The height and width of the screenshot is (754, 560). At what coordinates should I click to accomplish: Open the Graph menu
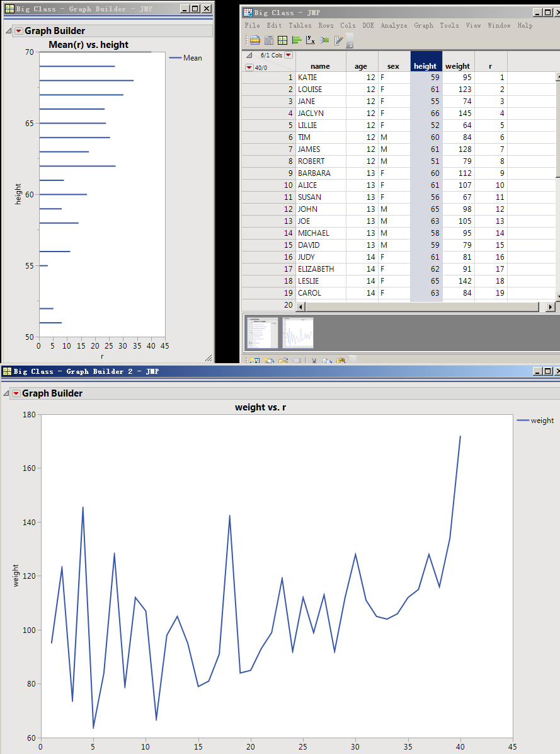click(423, 26)
